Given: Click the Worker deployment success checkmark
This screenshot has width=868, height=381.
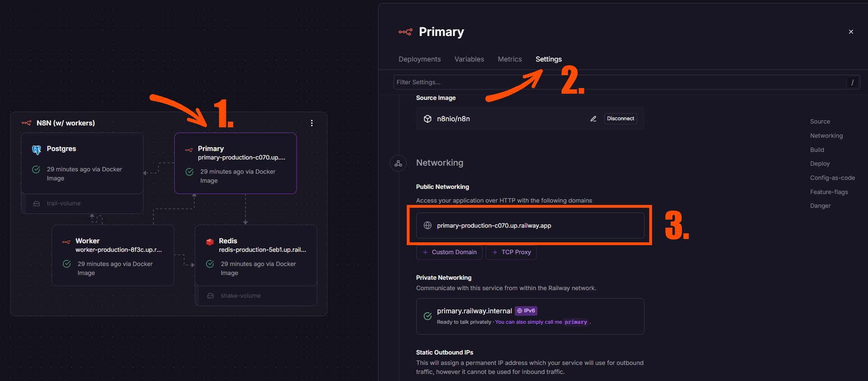Looking at the screenshot, I should pos(67,264).
